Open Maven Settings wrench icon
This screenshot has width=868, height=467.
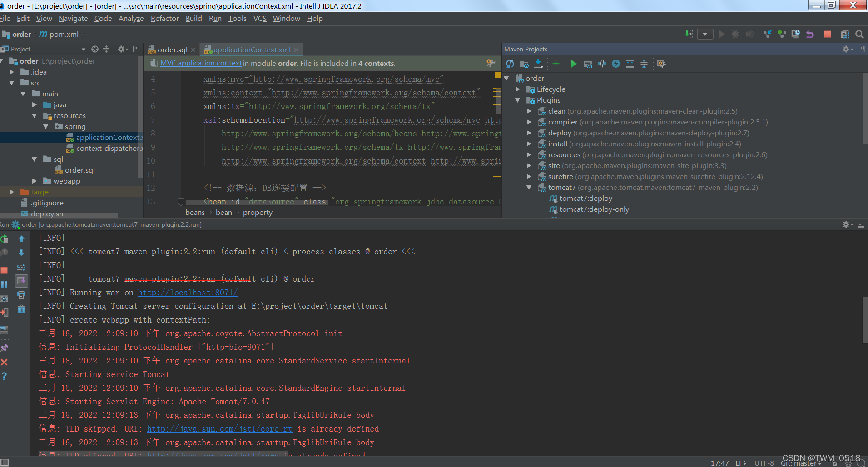coord(661,64)
